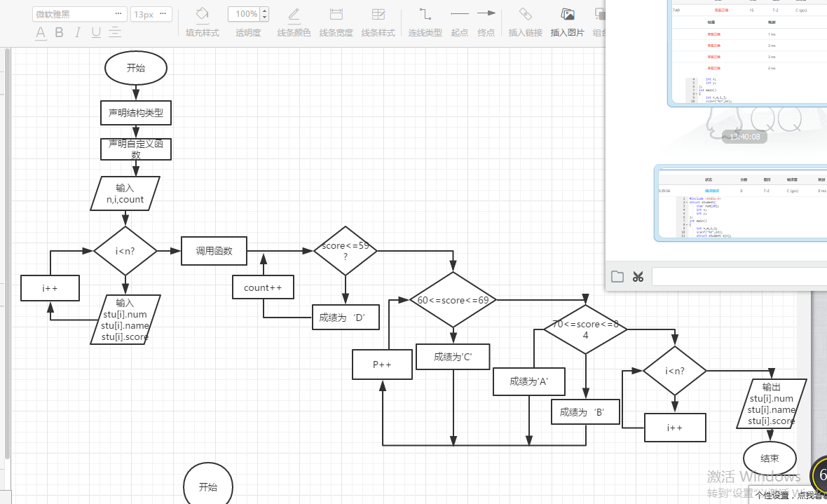827x504 pixels.
Task: Select the 声明自定义函数 rectangle
Action: 136,149
